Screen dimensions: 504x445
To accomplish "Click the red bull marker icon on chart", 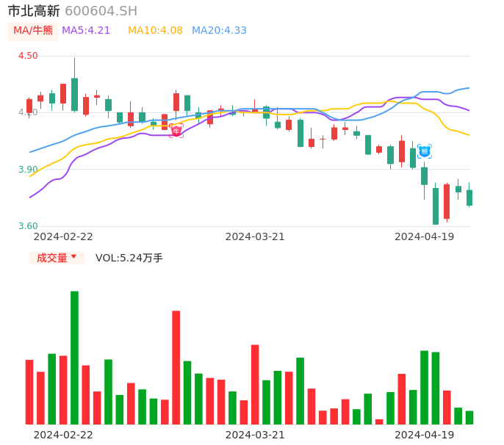I will click(x=176, y=131).
